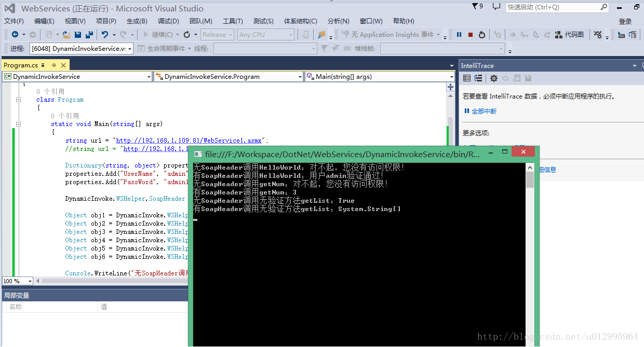Collapse the class Program code region
This screenshot has height=347, width=644.
[x=19, y=100]
